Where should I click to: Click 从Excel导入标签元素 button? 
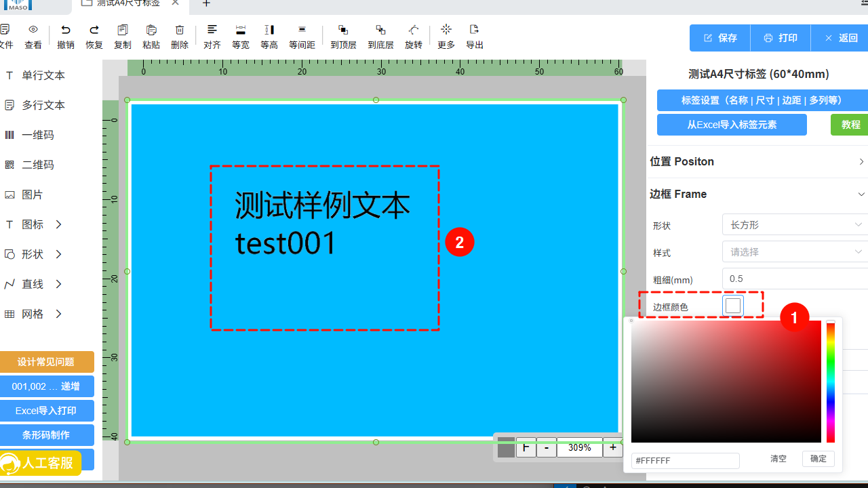click(732, 125)
